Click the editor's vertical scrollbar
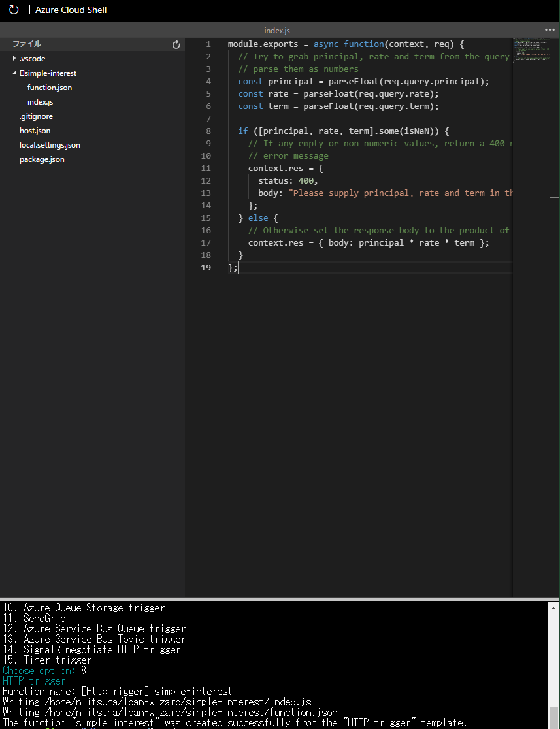This screenshot has height=729, width=560. click(555, 197)
